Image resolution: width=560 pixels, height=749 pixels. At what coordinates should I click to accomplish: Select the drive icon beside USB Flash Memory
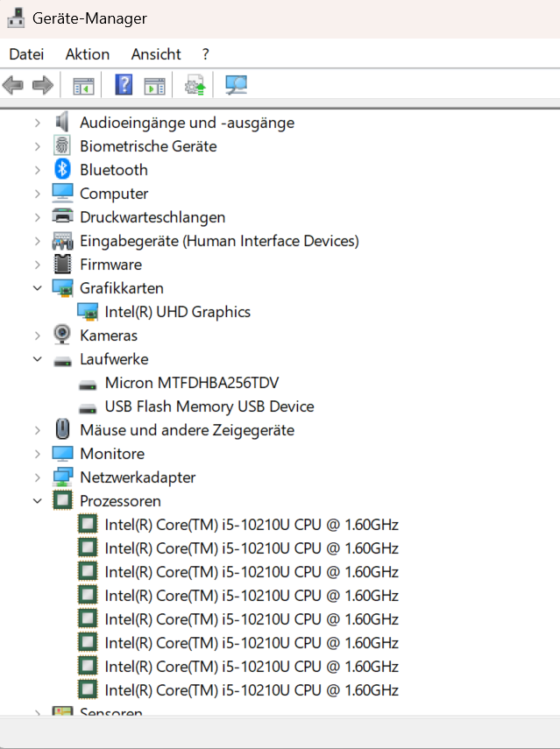click(x=88, y=408)
